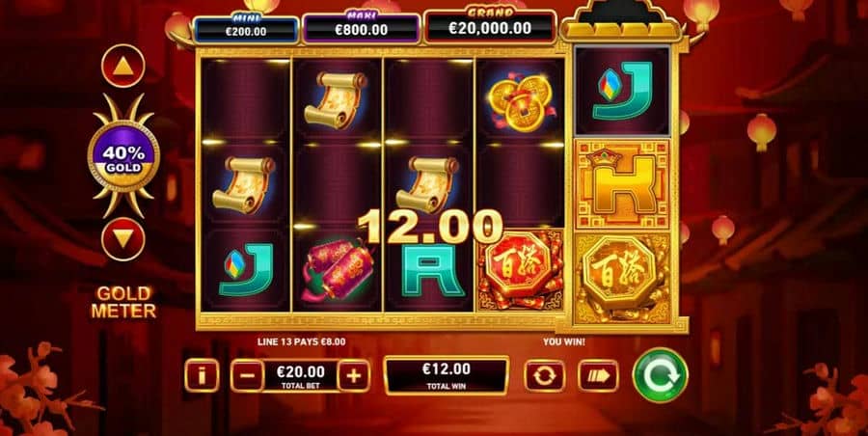Select the Grand €20,000.00 jackpot panel
This screenshot has height=436, width=868.
point(490,27)
